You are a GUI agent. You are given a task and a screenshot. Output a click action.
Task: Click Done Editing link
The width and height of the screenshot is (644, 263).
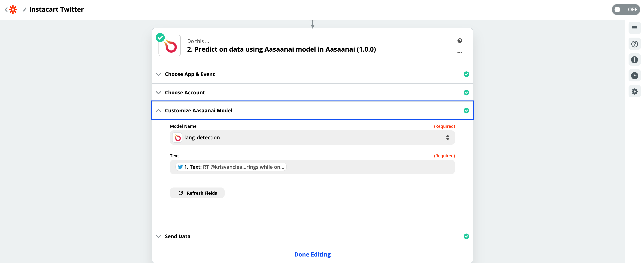(312, 254)
